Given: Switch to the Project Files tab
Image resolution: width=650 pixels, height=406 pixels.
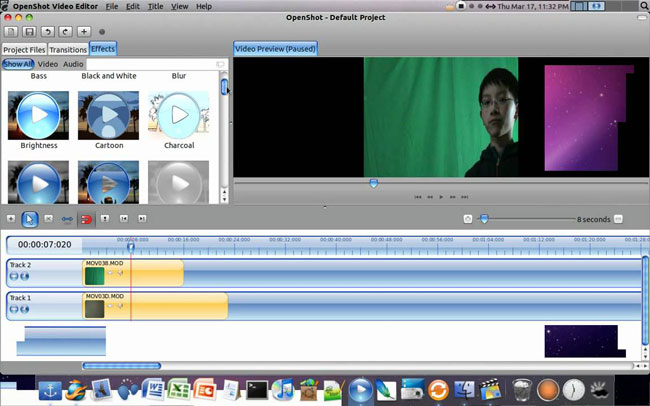Looking at the screenshot, I should click(x=24, y=49).
